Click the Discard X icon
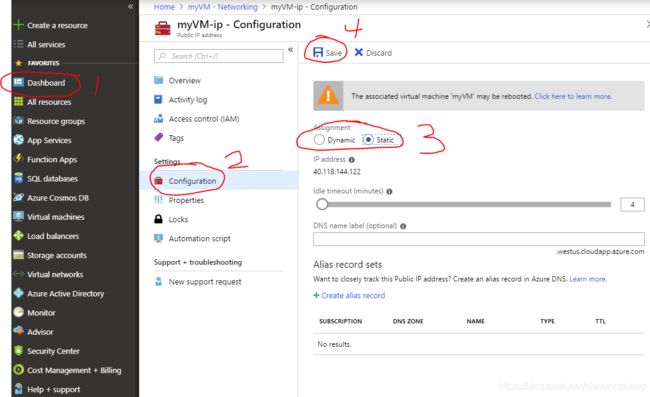 coord(359,52)
